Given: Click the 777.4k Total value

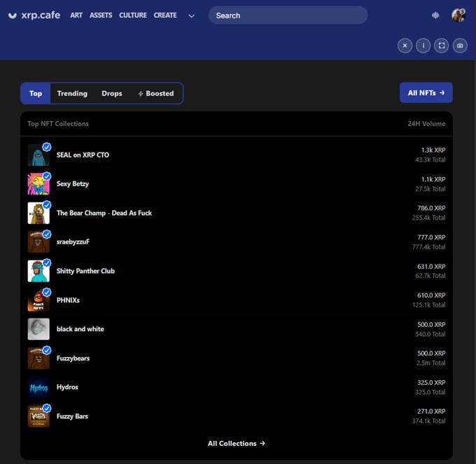Looking at the screenshot, I should coord(428,247).
